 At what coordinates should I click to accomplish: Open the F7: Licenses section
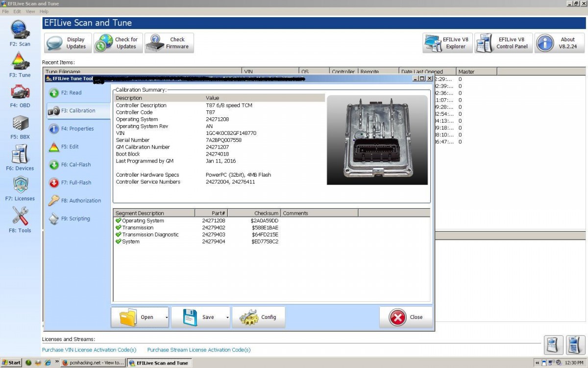tap(20, 188)
